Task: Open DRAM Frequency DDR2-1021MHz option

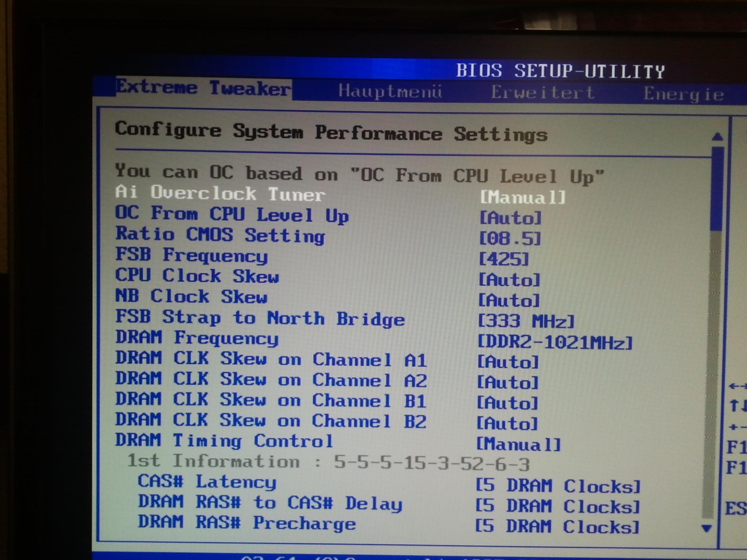Action: (x=555, y=342)
